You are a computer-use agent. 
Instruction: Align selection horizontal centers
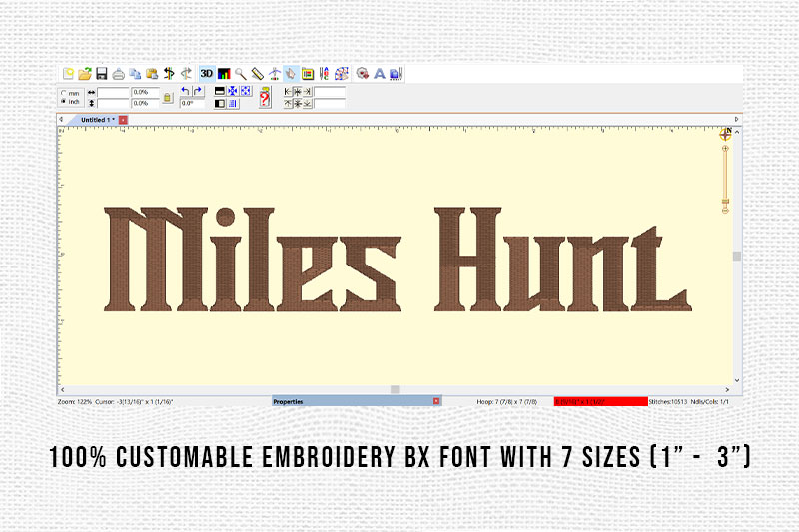(298, 92)
